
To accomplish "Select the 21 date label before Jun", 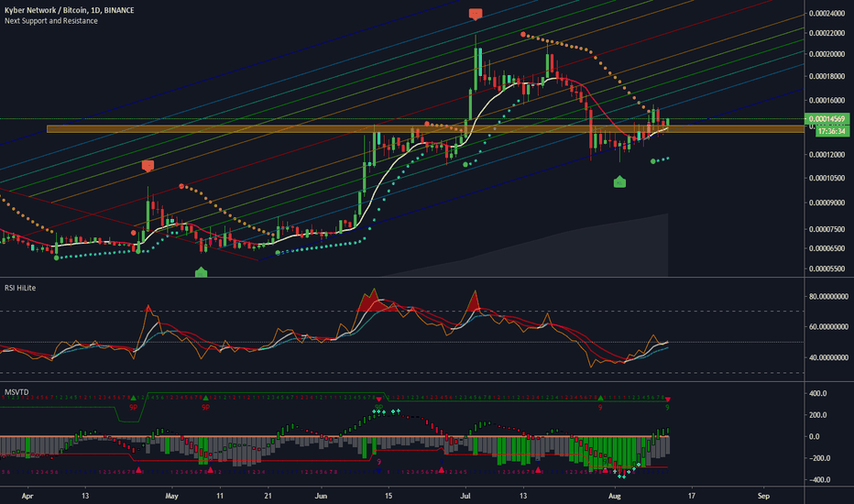I will (268, 496).
